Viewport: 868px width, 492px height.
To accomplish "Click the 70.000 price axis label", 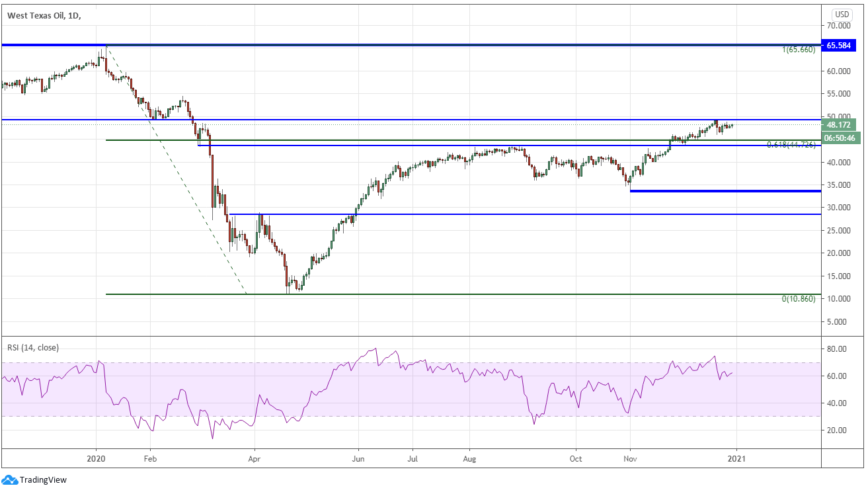I will (838, 25).
